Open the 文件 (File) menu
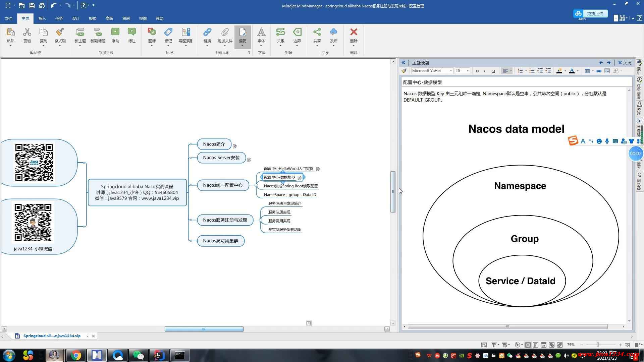The image size is (644, 362). click(8, 18)
